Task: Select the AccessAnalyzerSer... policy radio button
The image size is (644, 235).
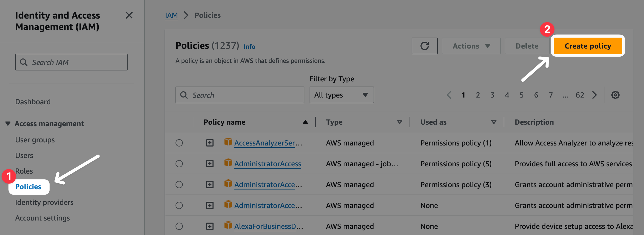Action: coord(179,143)
